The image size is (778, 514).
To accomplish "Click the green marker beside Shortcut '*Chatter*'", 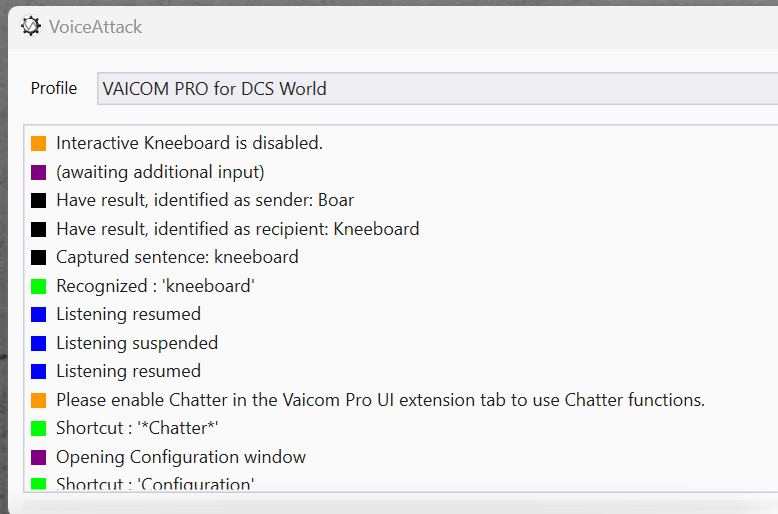I will click(x=39, y=428).
